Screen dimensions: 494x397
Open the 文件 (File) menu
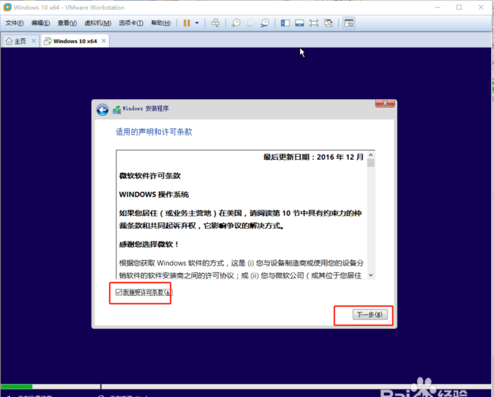pos(14,23)
